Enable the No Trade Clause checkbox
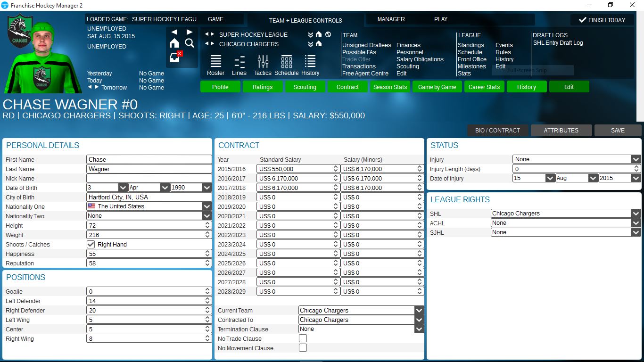Image resolution: width=644 pixels, height=362 pixels. pos(303,338)
